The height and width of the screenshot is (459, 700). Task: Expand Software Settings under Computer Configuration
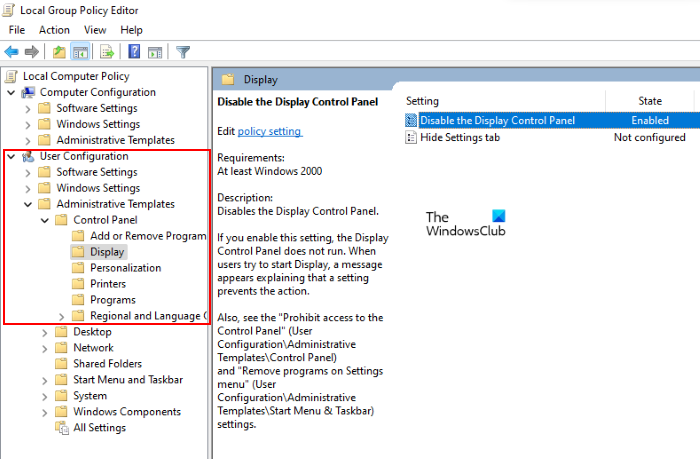click(x=28, y=108)
